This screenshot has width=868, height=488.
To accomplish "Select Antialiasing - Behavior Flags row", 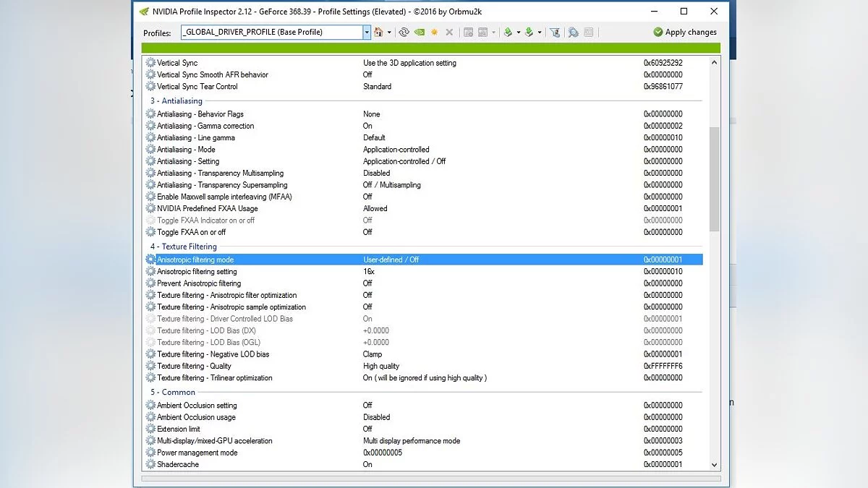I will click(x=423, y=114).
